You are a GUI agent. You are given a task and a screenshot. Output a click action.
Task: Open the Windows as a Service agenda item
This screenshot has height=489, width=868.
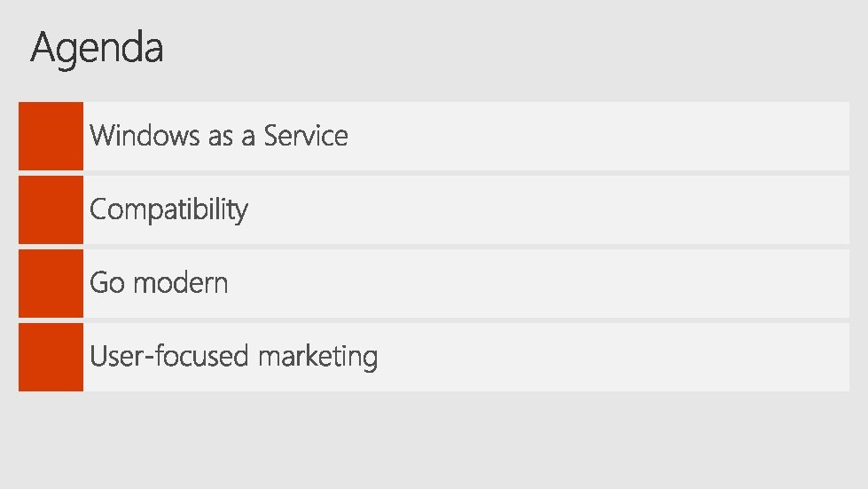[218, 136]
